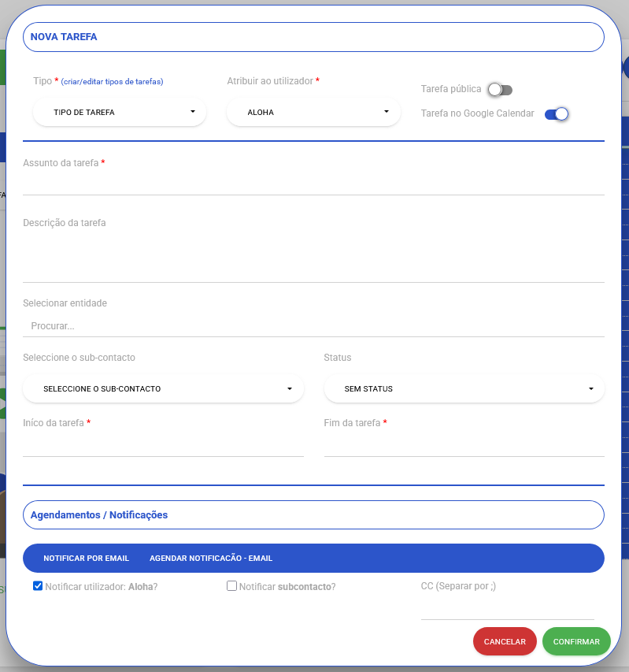The width and height of the screenshot is (629, 672).
Task: Expand the Sem Status dropdown
Action: pyautogui.click(x=464, y=389)
